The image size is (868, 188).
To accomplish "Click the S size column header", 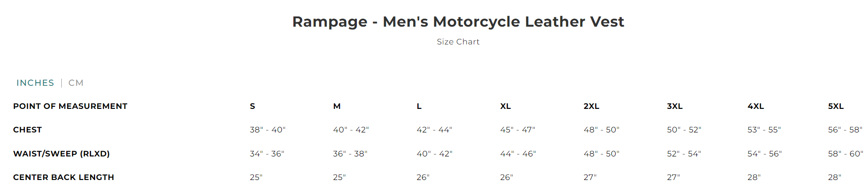I will 252,106.
